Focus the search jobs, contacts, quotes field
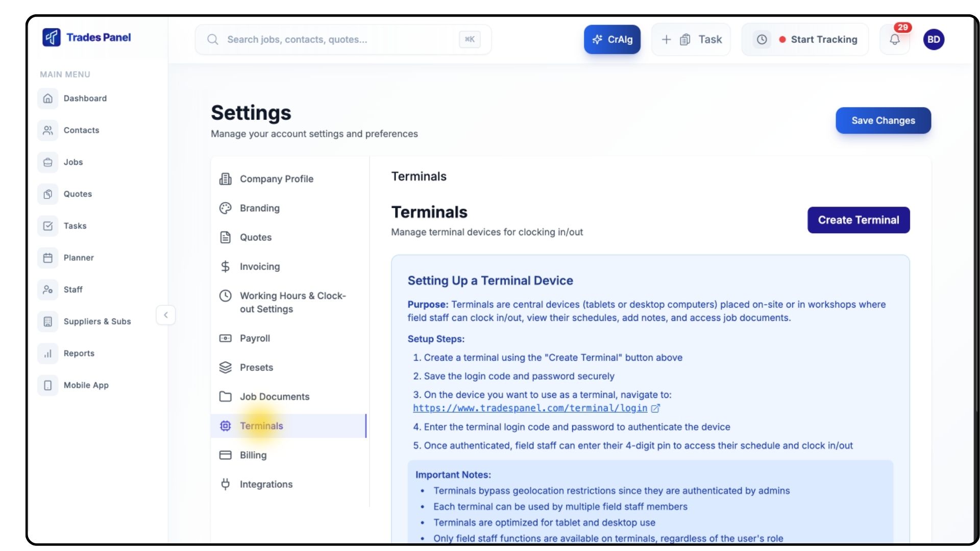Image resolution: width=980 pixels, height=551 pixels. (x=337, y=40)
